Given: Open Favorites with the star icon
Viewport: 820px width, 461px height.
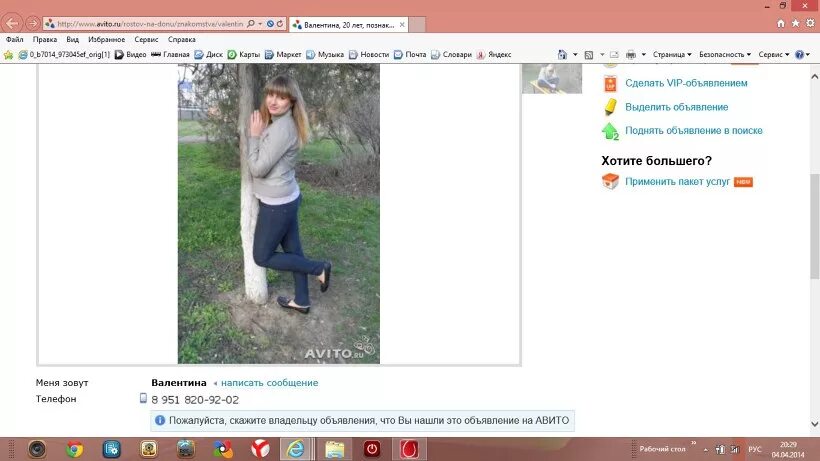Looking at the screenshot, I should pyautogui.click(x=795, y=24).
